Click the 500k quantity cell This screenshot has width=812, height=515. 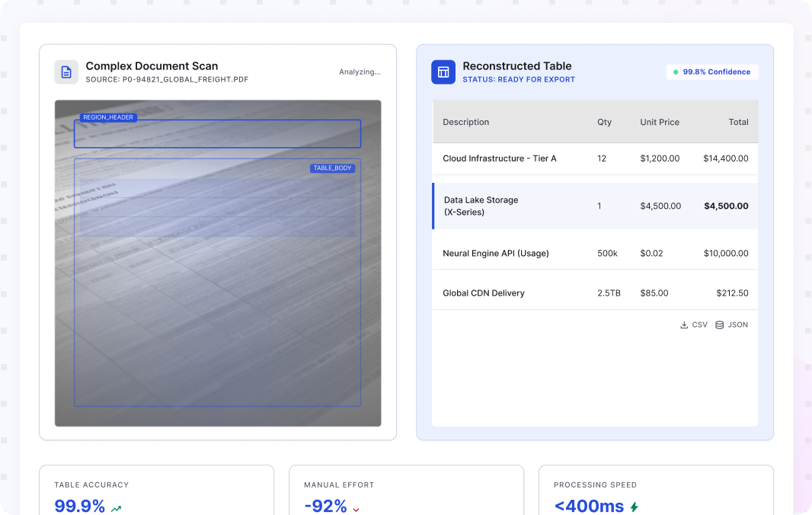(x=607, y=253)
